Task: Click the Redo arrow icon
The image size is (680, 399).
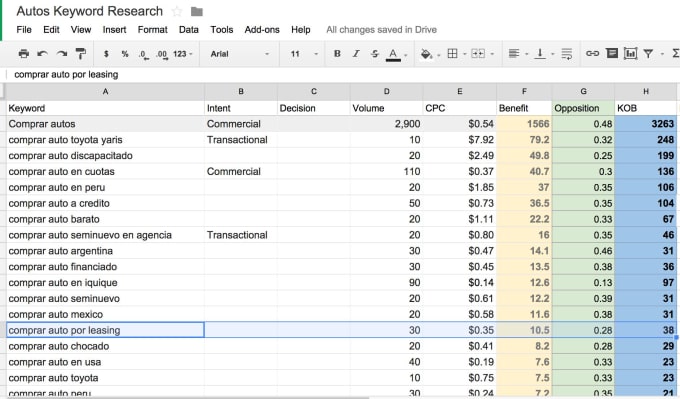Action: pyautogui.click(x=62, y=54)
